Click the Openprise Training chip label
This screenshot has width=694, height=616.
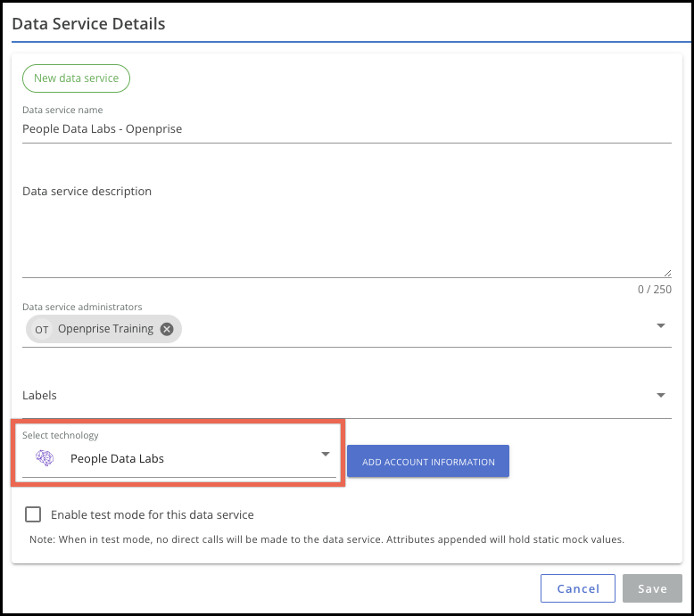coord(106,329)
